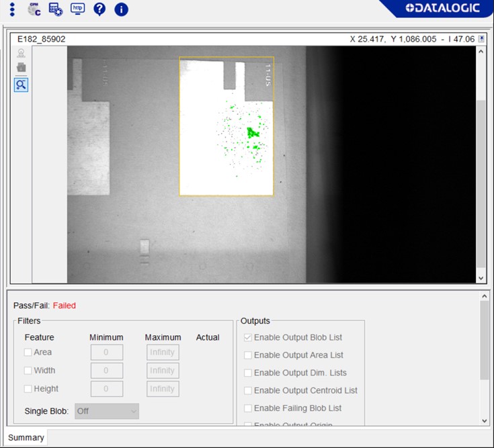Click the Height Maximum input field

click(163, 388)
